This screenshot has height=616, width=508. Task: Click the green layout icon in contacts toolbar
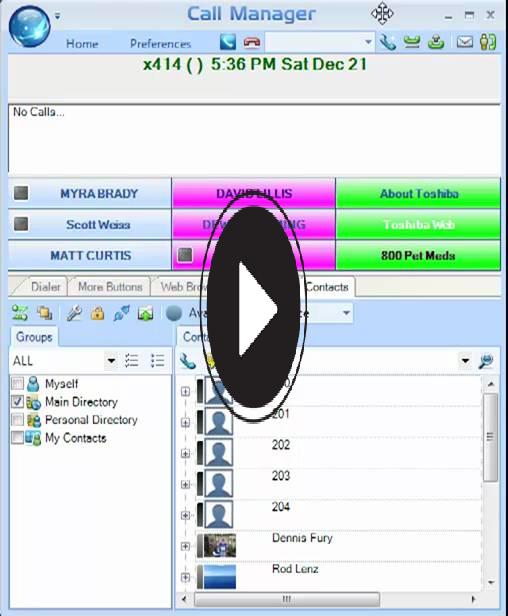(20, 313)
